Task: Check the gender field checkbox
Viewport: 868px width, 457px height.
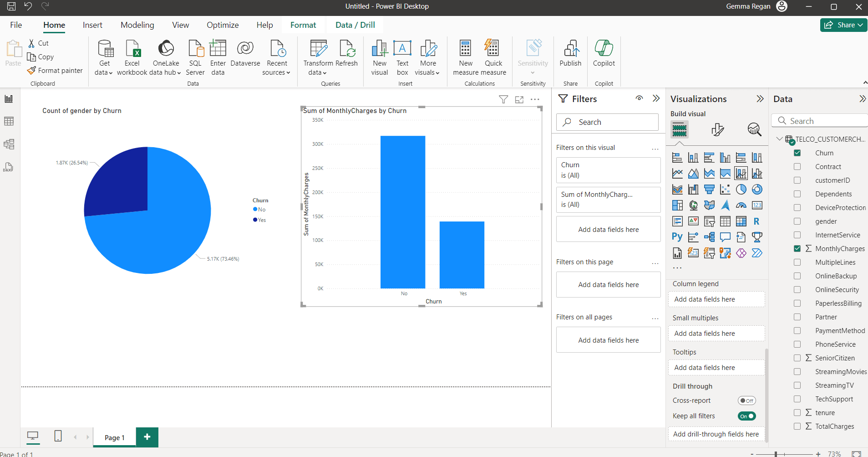Action: [797, 221]
